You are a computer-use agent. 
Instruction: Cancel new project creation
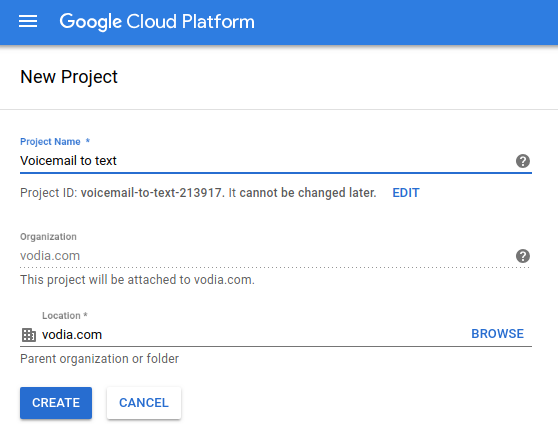click(x=144, y=403)
